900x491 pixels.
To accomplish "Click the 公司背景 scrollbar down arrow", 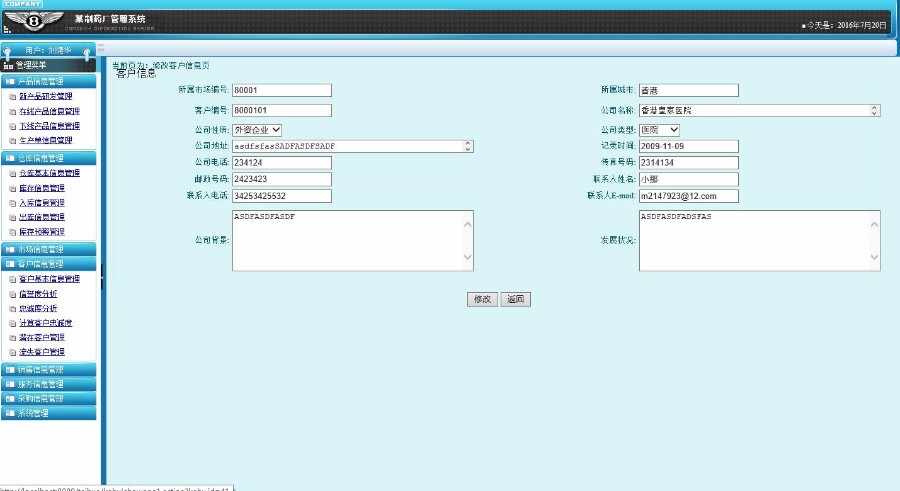I will 467,257.
